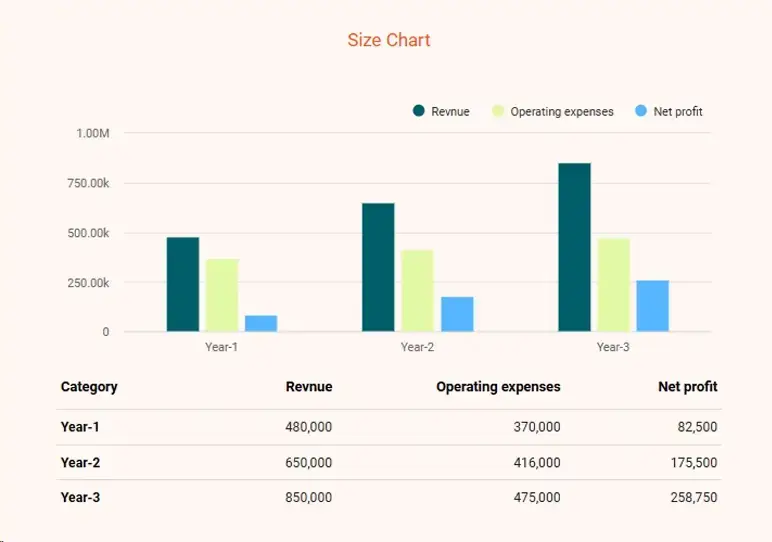
Task: Select the Year-3 Net profit bar
Action: [x=653, y=306]
